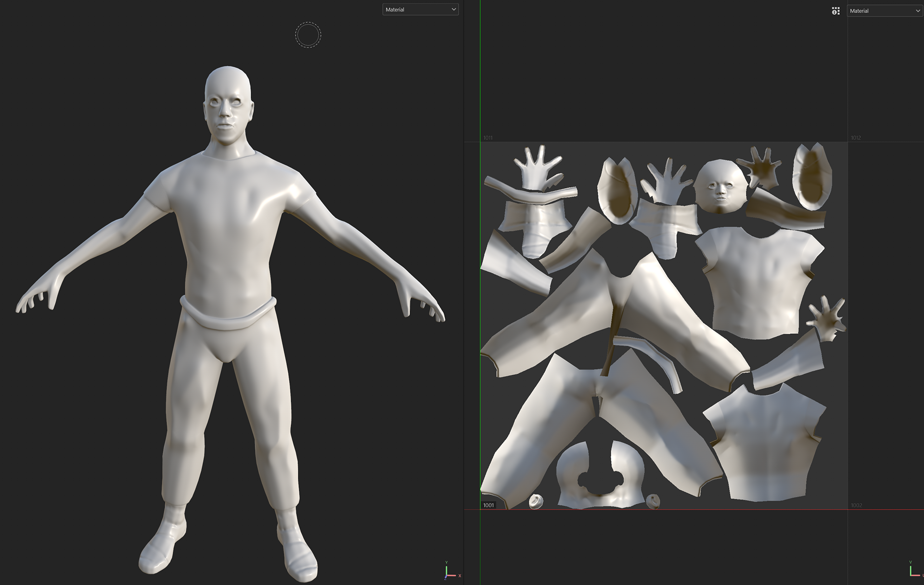924x585 pixels.
Task: Click the UDIM tile 1002 label
Action: (x=856, y=505)
